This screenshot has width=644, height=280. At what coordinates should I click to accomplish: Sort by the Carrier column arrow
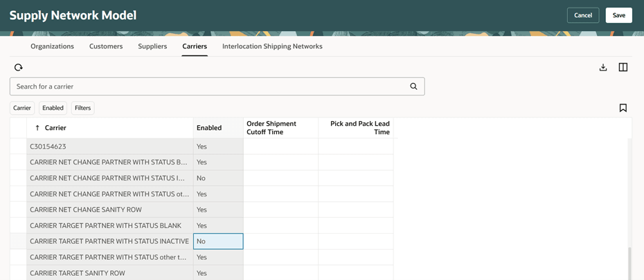(x=37, y=128)
